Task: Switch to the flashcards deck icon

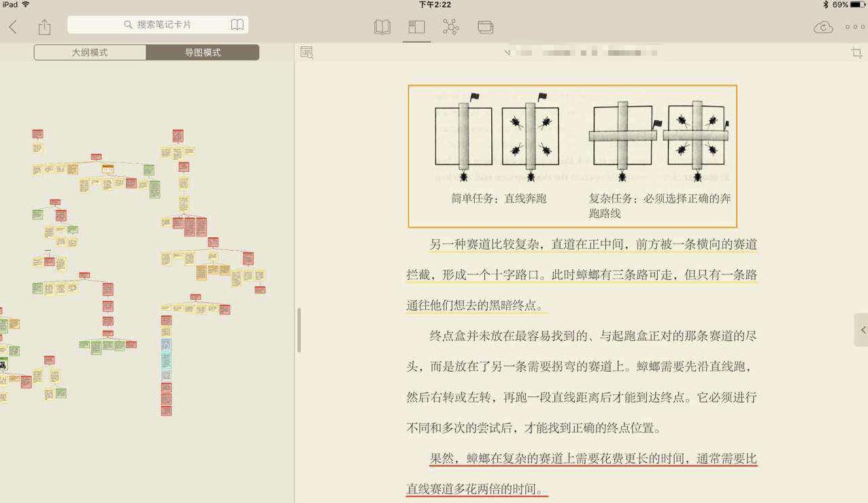Action: tap(484, 27)
